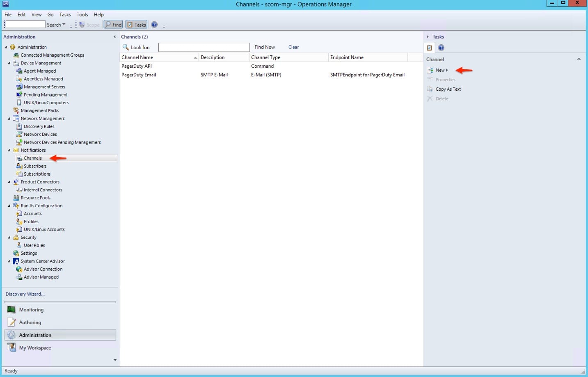Click the Agent Managed icon in tree

[x=19, y=71]
